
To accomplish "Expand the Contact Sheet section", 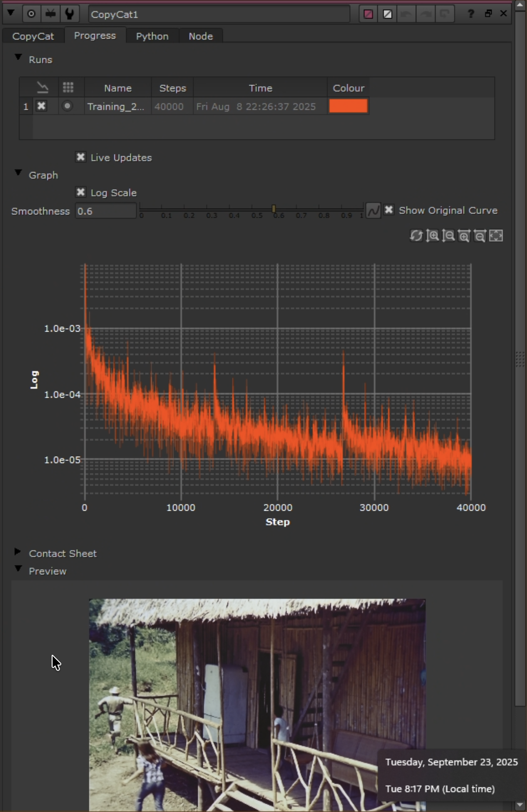I will click(18, 552).
